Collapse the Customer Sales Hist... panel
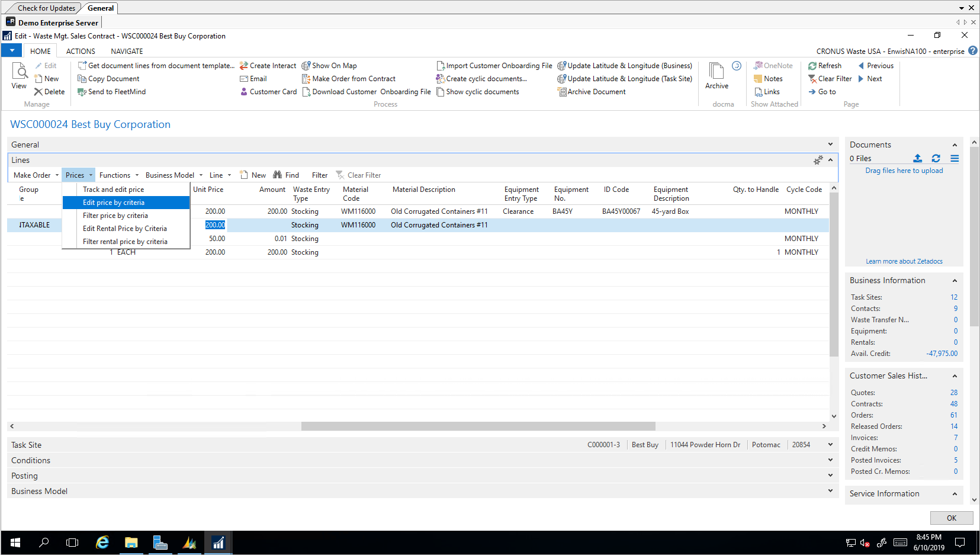 tap(955, 376)
